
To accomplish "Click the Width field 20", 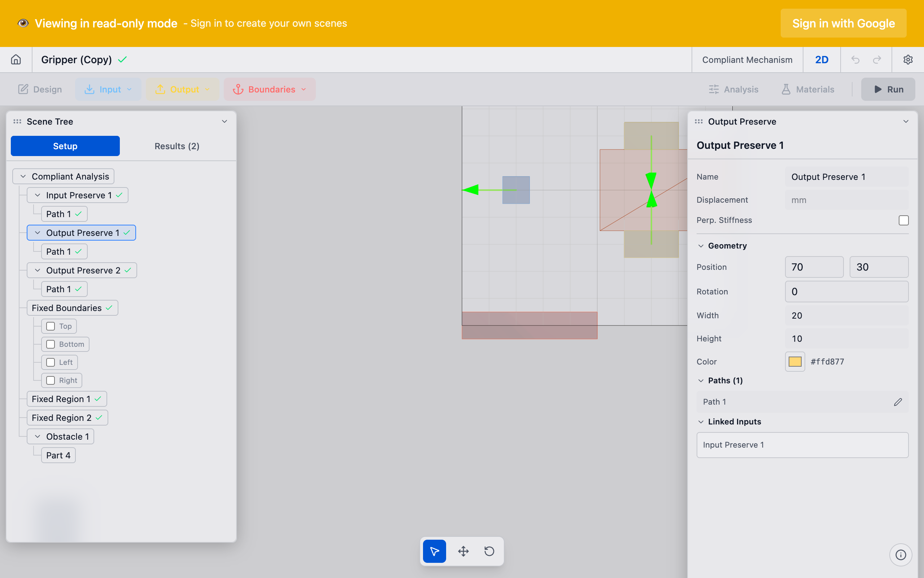I will coord(846,315).
